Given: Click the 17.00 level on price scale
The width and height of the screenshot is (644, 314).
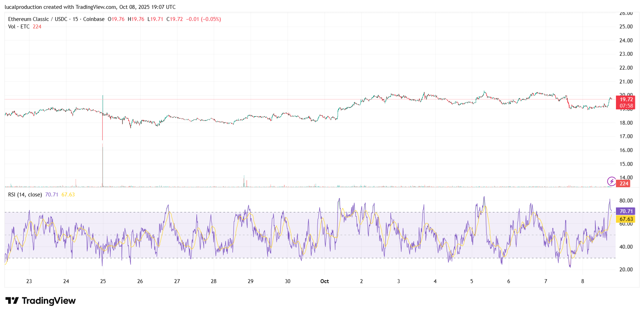Looking at the screenshot, I should coord(626,136).
